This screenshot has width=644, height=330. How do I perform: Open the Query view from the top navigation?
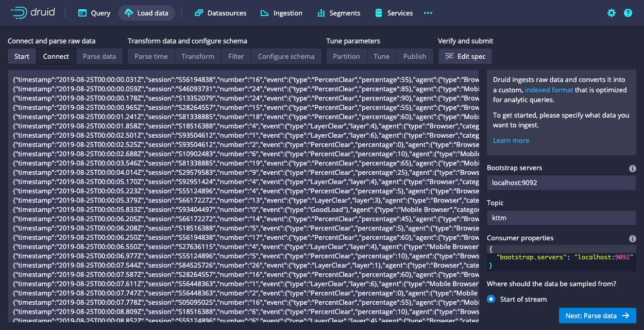click(94, 13)
